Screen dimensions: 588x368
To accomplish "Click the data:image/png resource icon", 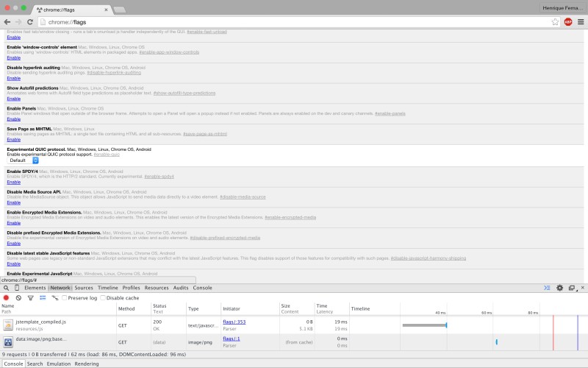I will [x=8, y=342].
